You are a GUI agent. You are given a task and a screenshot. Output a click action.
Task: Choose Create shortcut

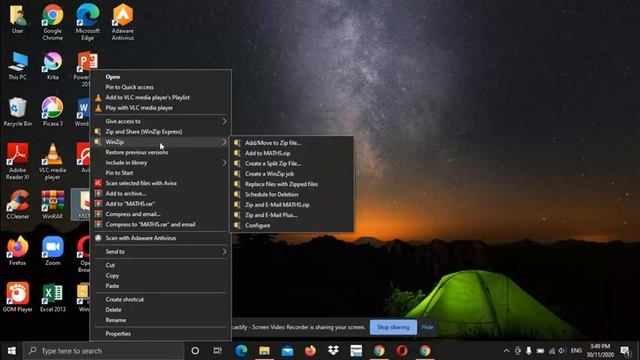[161, 300]
